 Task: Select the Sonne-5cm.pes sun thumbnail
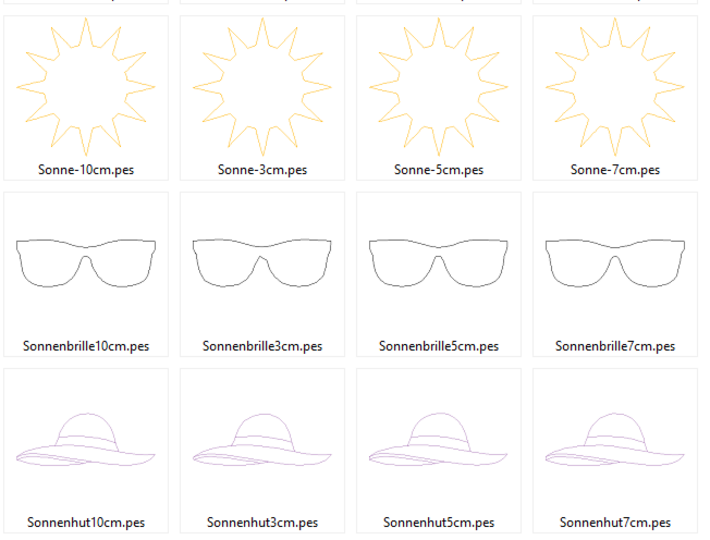[x=438, y=87]
